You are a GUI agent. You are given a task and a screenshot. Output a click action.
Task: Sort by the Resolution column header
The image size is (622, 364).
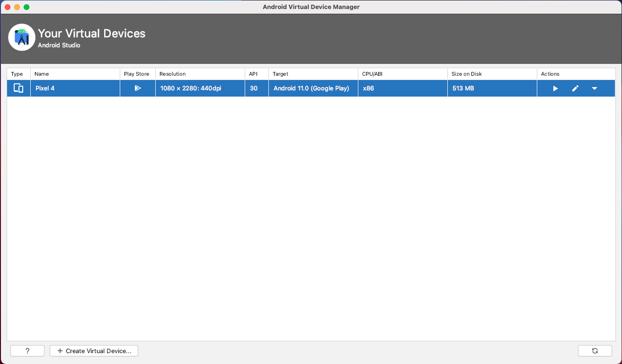[200, 74]
